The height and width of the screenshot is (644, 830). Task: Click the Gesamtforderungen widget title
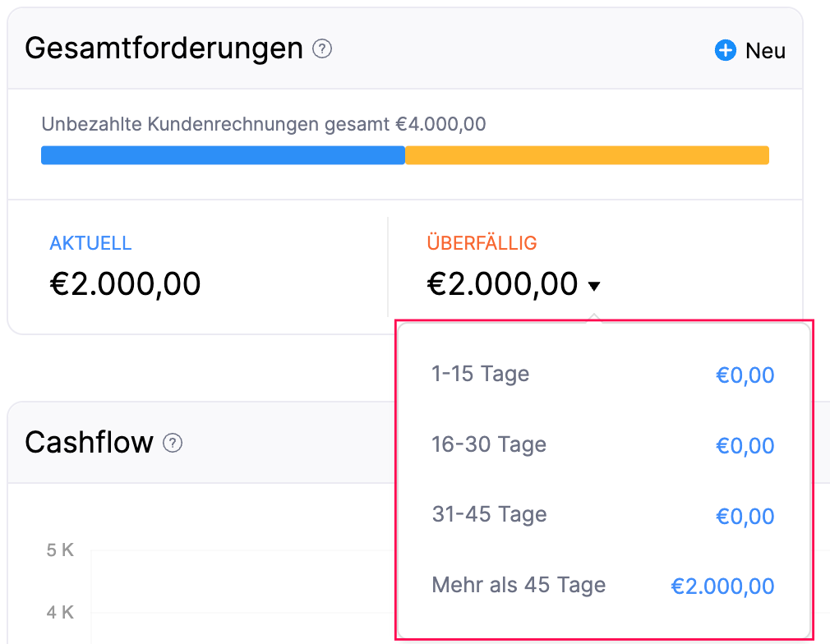164,49
